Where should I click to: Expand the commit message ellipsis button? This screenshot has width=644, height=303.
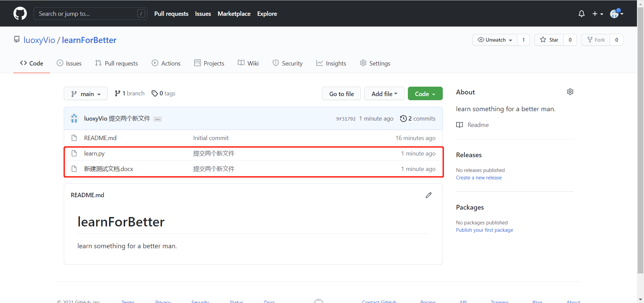(x=157, y=119)
